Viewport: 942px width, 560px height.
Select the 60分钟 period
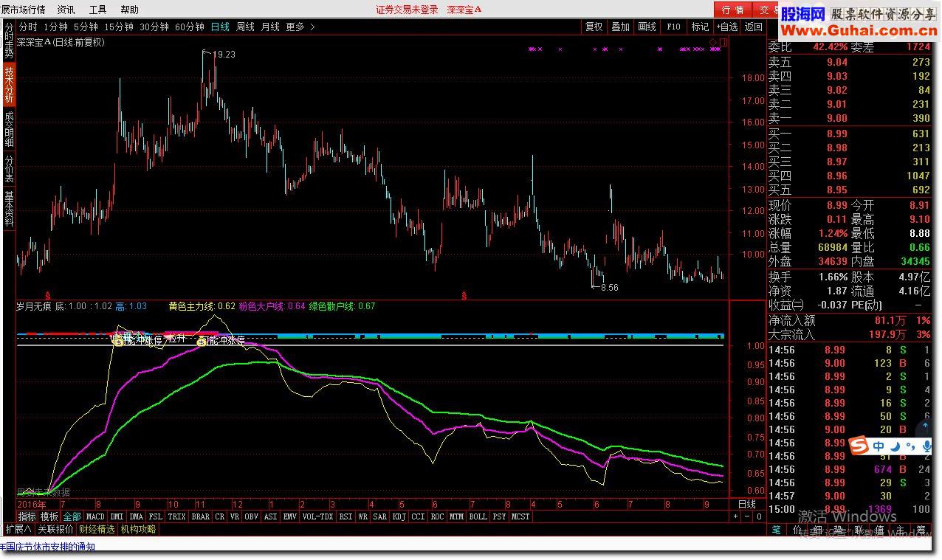pyautogui.click(x=190, y=27)
